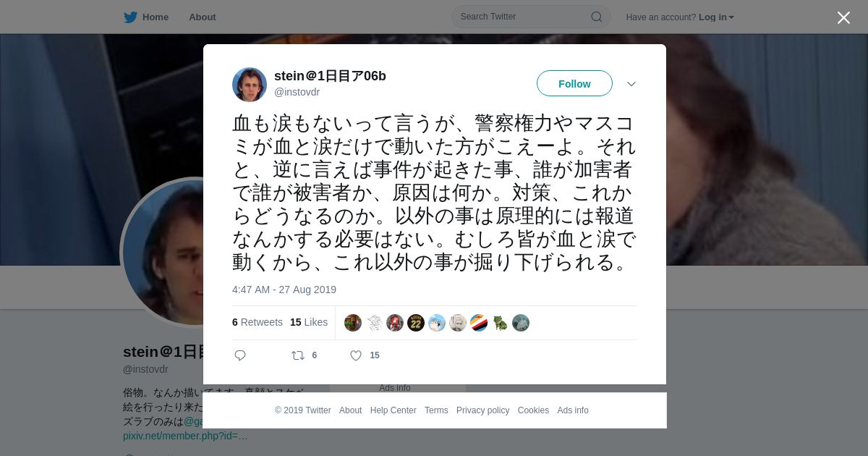This screenshot has width=868, height=456.
Task: Like the tweet with heart icon
Action: click(356, 355)
